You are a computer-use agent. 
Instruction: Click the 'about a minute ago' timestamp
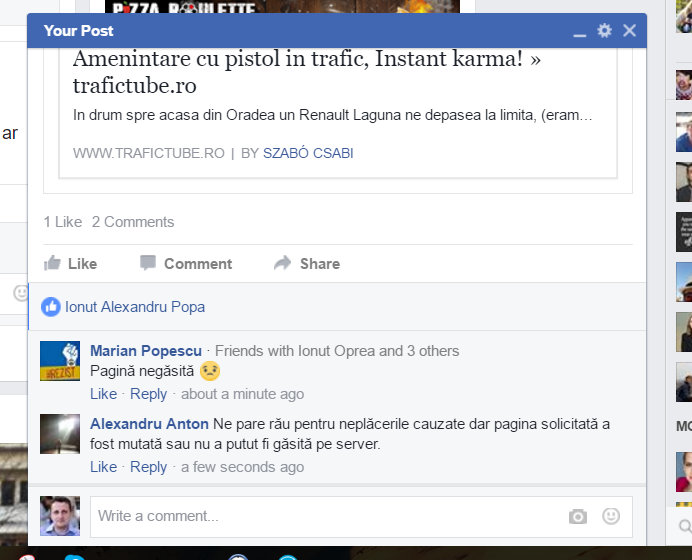pyautogui.click(x=242, y=394)
